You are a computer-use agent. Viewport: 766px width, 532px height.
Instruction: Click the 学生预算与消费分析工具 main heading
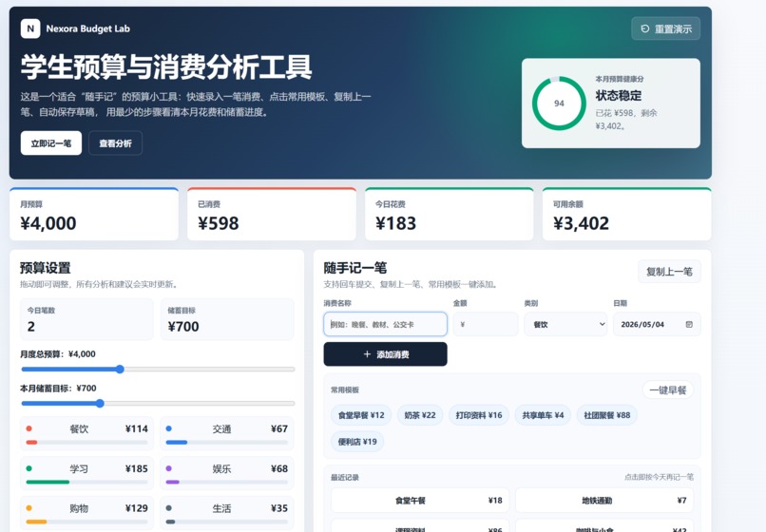(x=166, y=66)
